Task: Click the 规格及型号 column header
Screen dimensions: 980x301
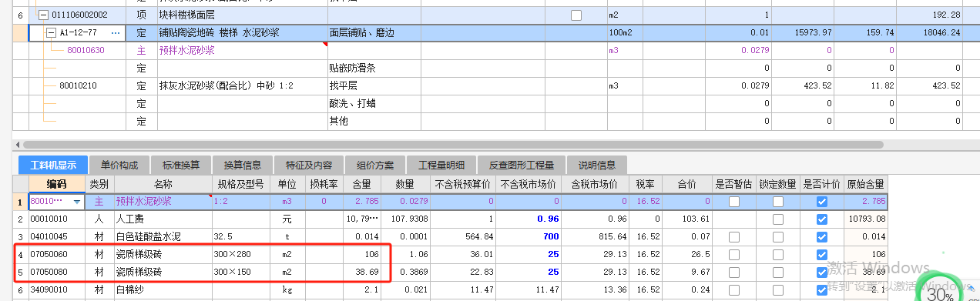Action: [240, 184]
